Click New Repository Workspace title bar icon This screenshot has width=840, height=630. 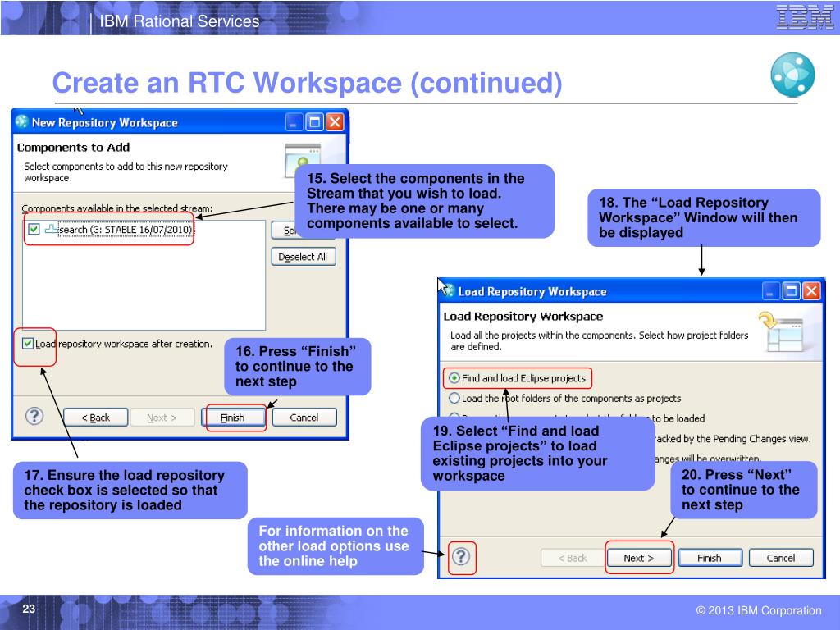[x=21, y=121]
